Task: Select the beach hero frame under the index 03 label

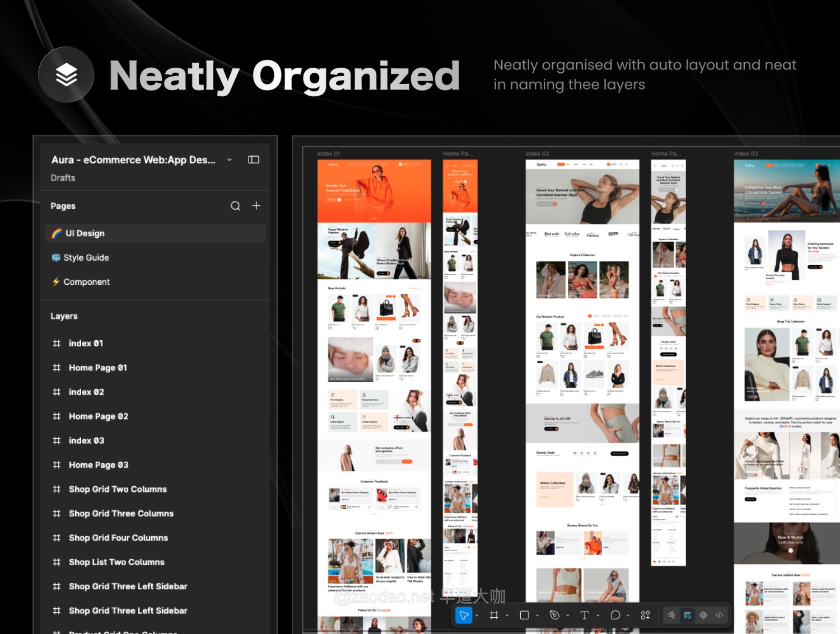Action: [787, 191]
